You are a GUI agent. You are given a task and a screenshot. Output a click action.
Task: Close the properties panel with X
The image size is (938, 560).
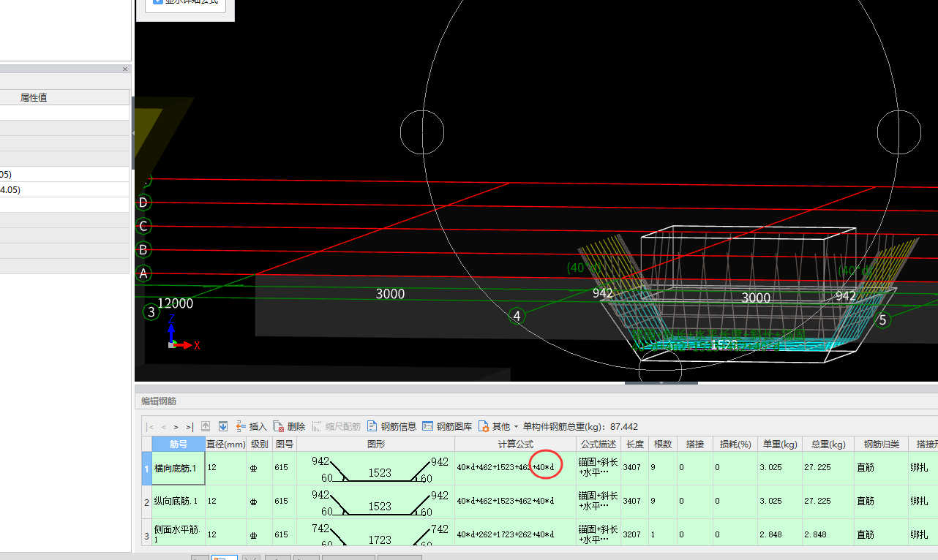click(x=125, y=69)
